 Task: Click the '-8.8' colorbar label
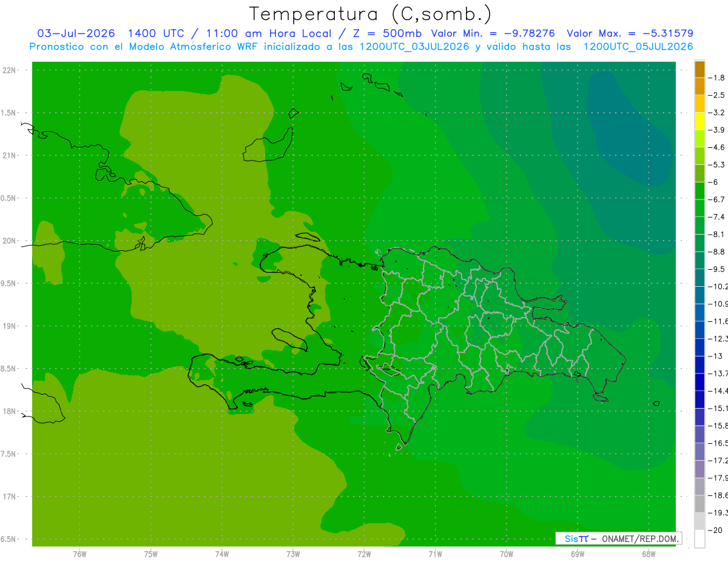(x=717, y=252)
